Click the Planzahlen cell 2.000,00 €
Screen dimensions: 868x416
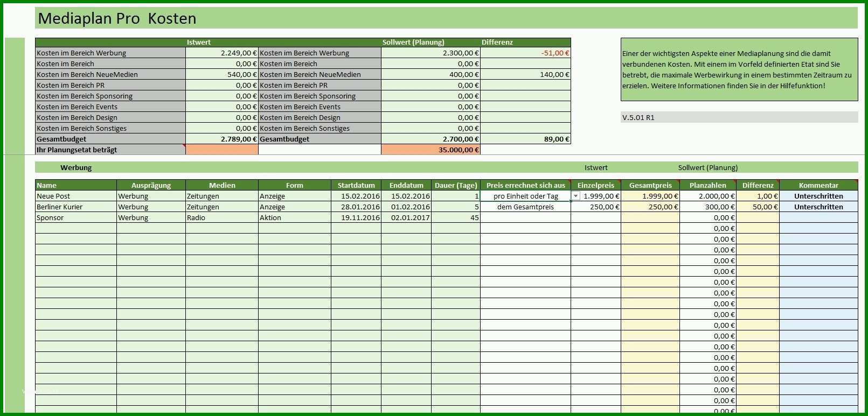pyautogui.click(x=708, y=196)
